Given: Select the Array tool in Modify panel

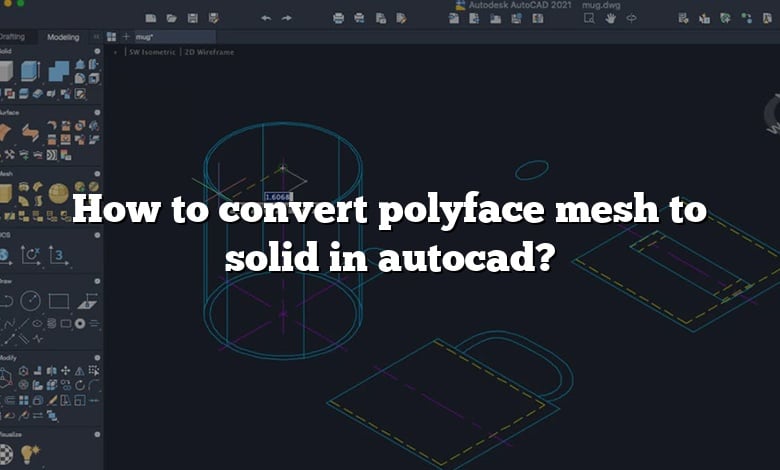Looking at the screenshot, I should [23, 400].
